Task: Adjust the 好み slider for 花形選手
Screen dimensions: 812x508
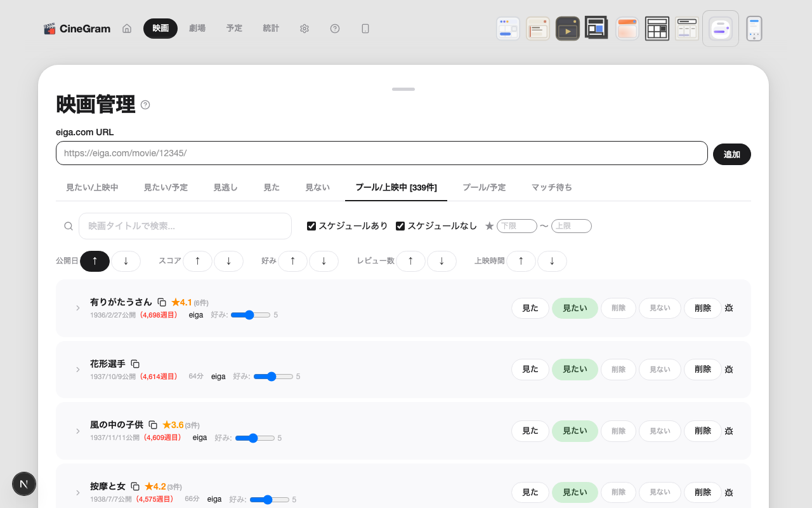Action: click(x=272, y=376)
